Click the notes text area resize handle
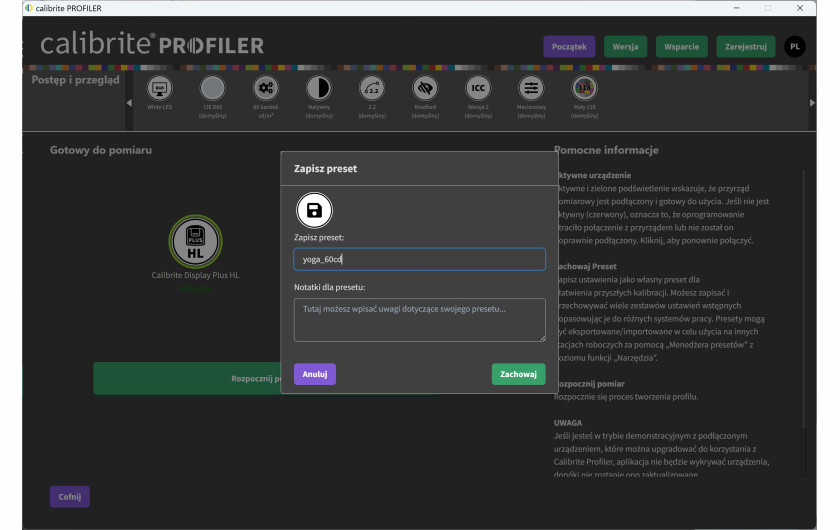Screen dimensions: 840x530 (x=542, y=338)
